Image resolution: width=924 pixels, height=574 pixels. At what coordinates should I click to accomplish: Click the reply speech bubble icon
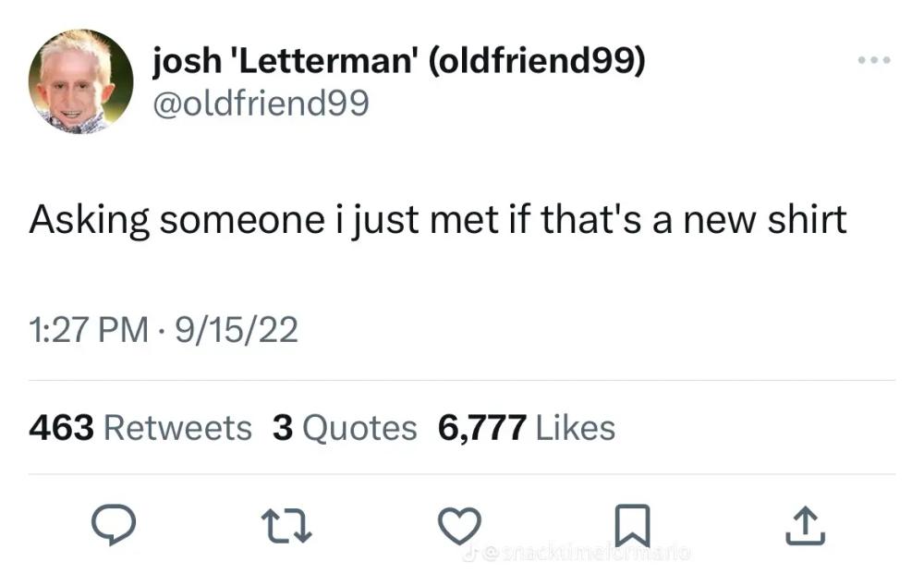coord(113,524)
